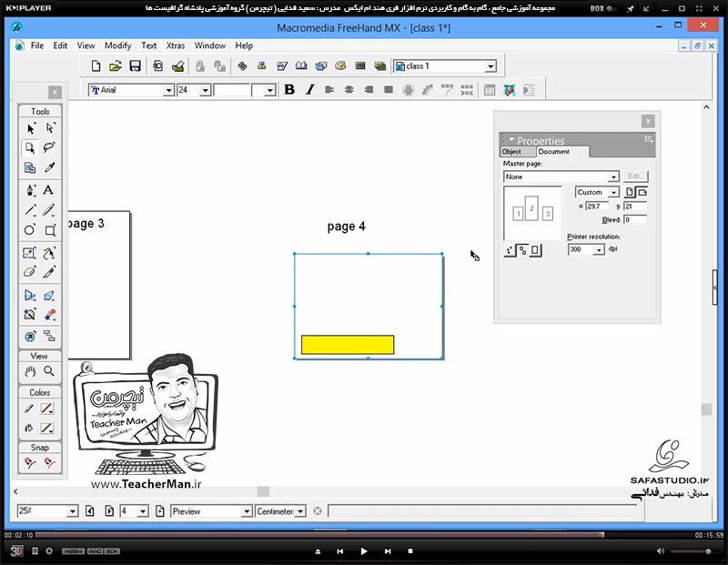Open a file using the Open folder icon
Viewport: 728px width, 565px height.
116,66
